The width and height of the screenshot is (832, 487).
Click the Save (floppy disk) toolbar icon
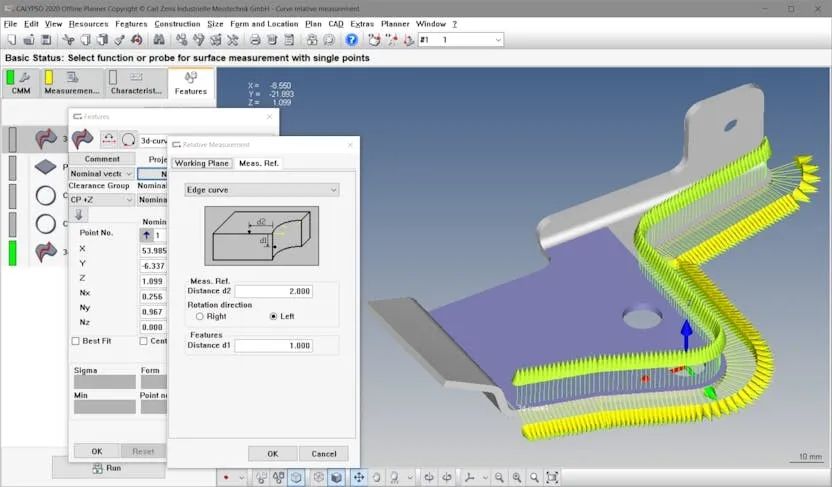pos(46,40)
